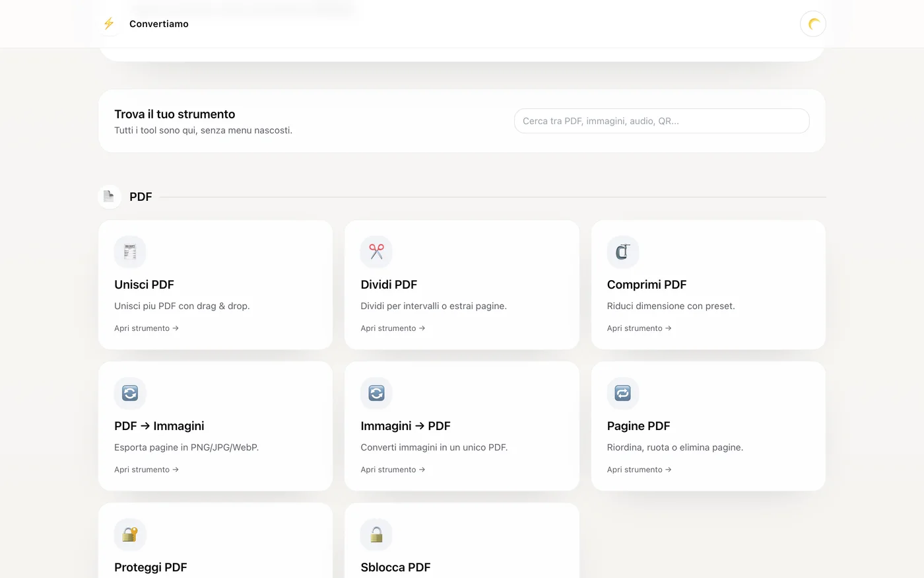Open Apri strumento link under Comprimi PDF

tap(639, 328)
